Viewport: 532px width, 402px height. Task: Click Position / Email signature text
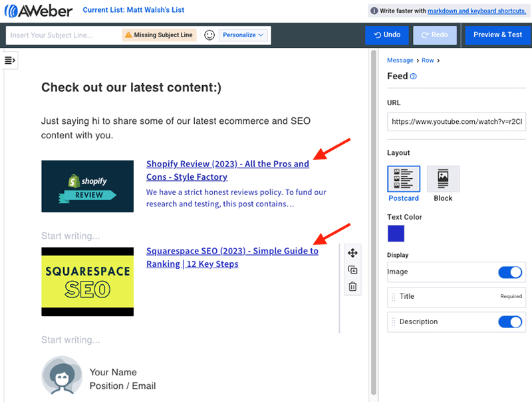pos(122,386)
